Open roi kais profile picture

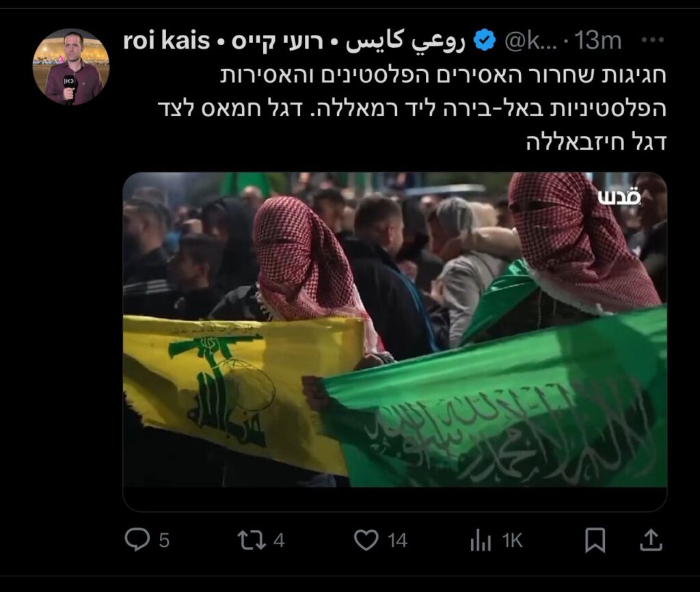[71, 67]
